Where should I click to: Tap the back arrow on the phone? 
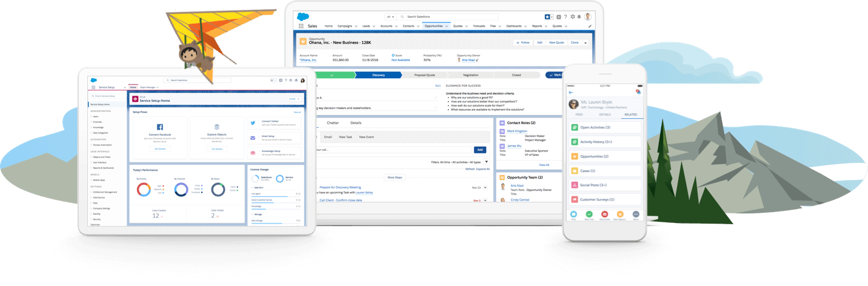[x=571, y=92]
